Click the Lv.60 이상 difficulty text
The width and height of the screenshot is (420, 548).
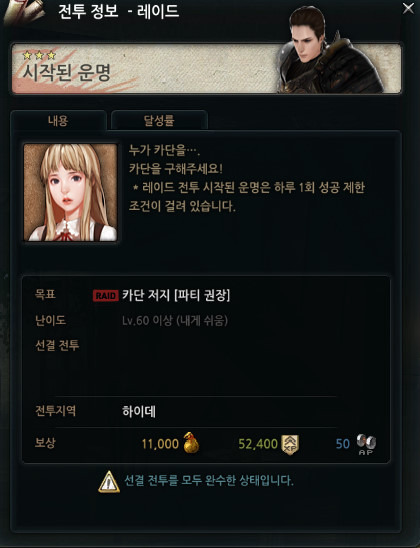pyautogui.click(x=175, y=320)
